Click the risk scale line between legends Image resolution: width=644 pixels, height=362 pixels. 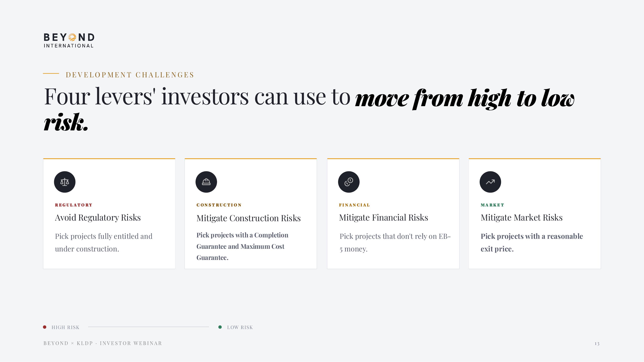[148, 327]
